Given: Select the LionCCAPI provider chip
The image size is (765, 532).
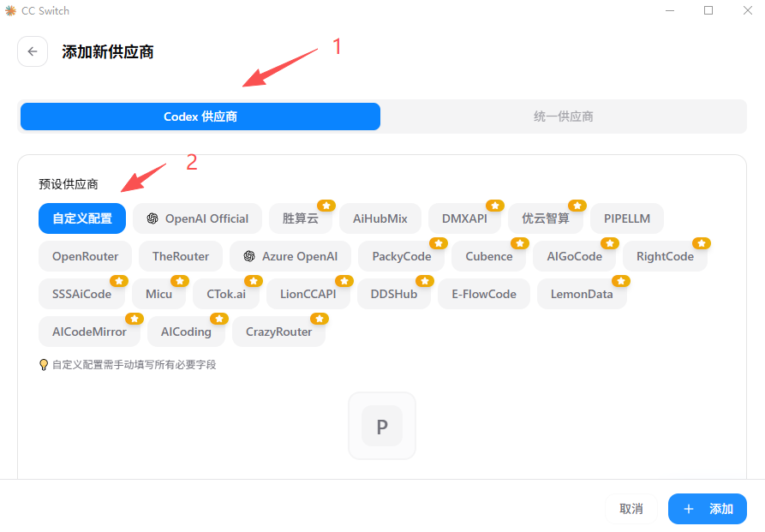Looking at the screenshot, I should coord(308,294).
